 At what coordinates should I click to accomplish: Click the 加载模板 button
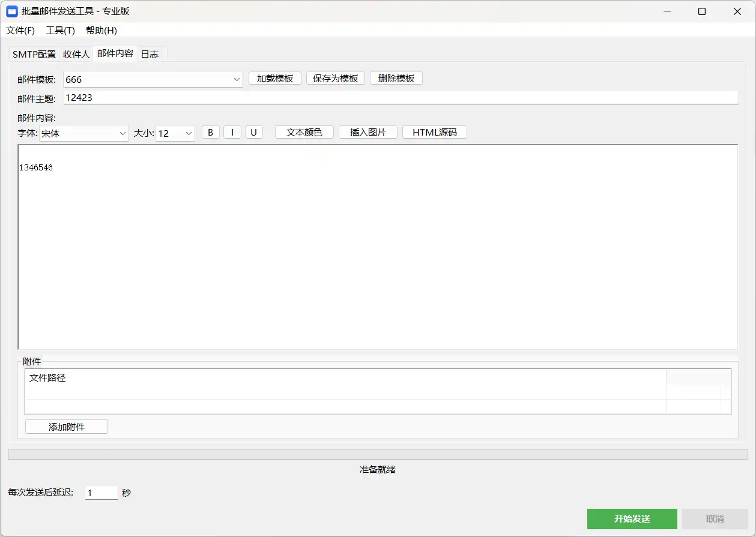(275, 79)
